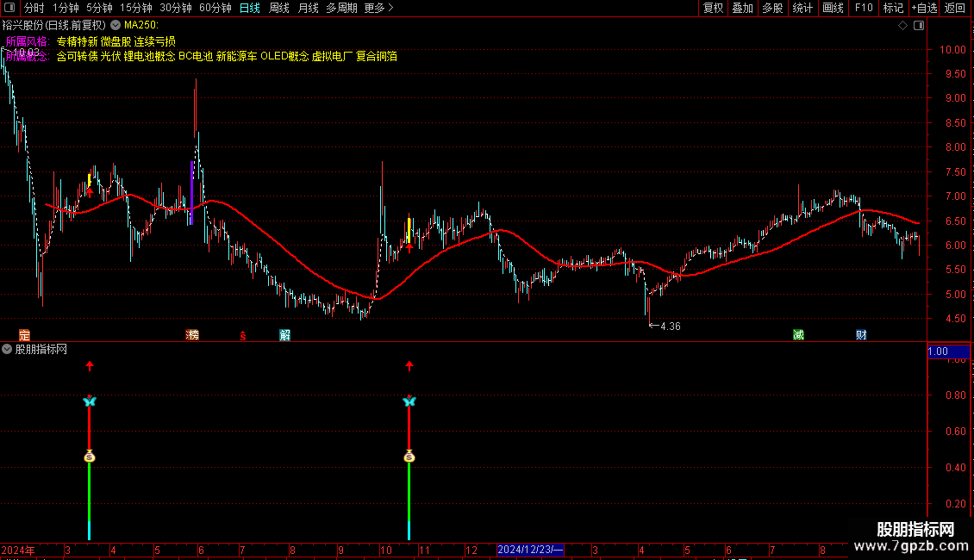974x560 pixels.
Task: Open the 统计 statistics button
Action: click(802, 8)
